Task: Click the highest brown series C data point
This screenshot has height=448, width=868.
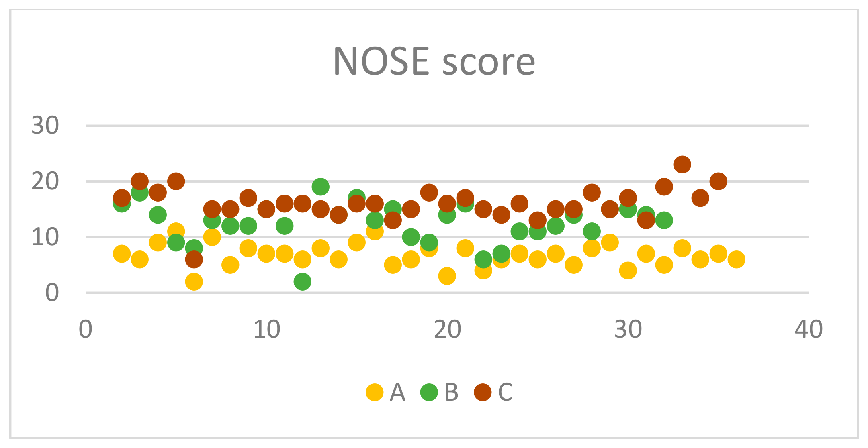Action: [x=682, y=165]
